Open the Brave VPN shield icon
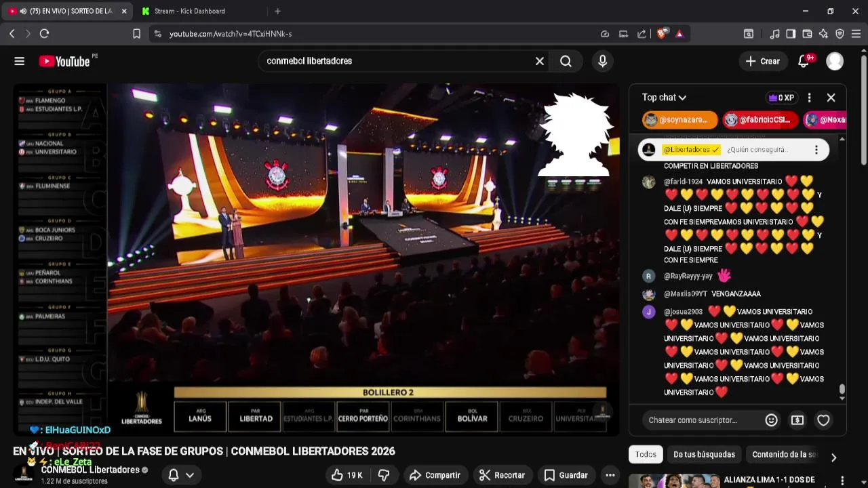 pyautogui.click(x=840, y=33)
